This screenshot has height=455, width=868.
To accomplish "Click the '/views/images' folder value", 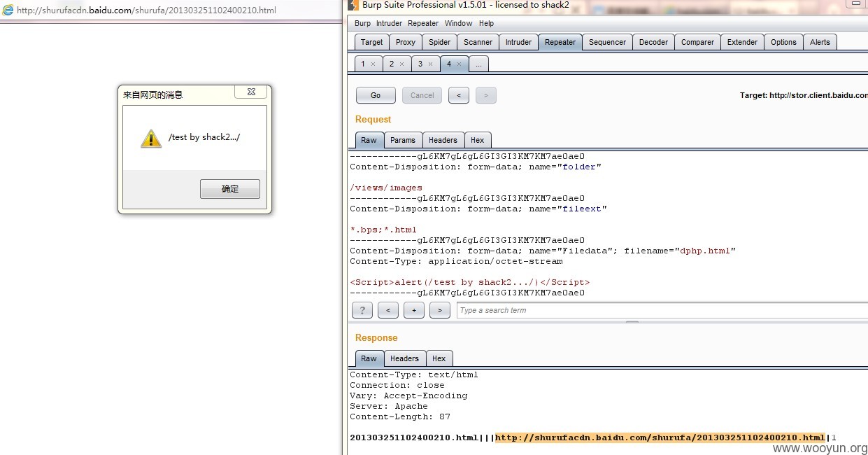I will tap(386, 188).
